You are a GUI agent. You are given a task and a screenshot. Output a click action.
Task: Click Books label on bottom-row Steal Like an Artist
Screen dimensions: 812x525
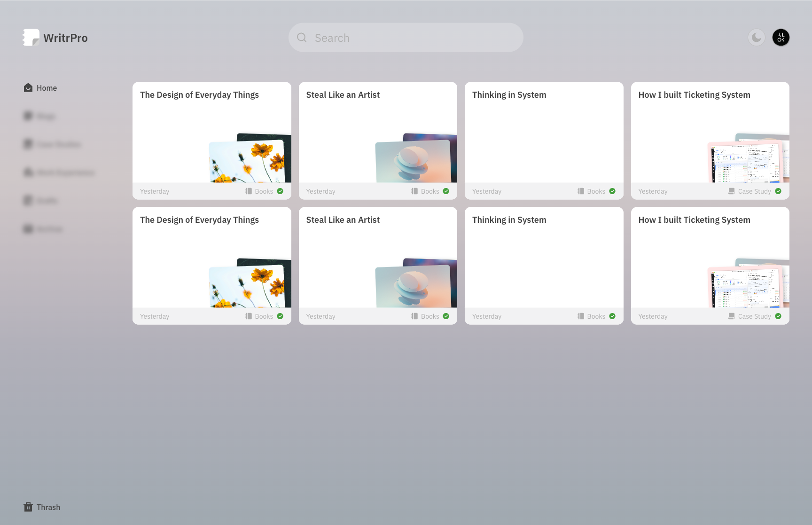coord(430,316)
